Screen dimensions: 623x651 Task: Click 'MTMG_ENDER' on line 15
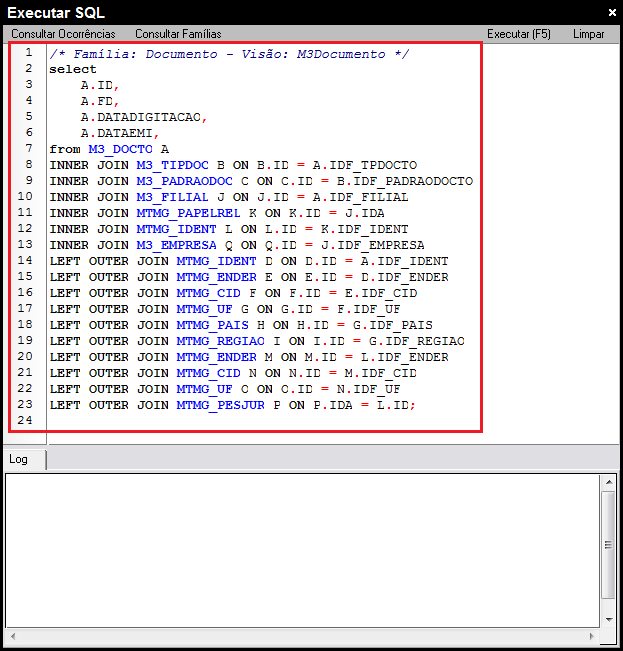click(217, 277)
